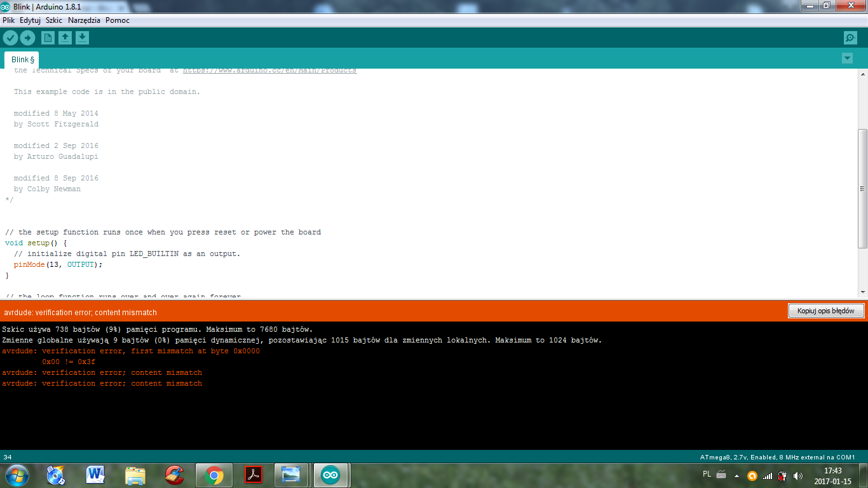The image size is (868, 488).
Task: Click the volume speaker tray icon
Action: pos(798,475)
